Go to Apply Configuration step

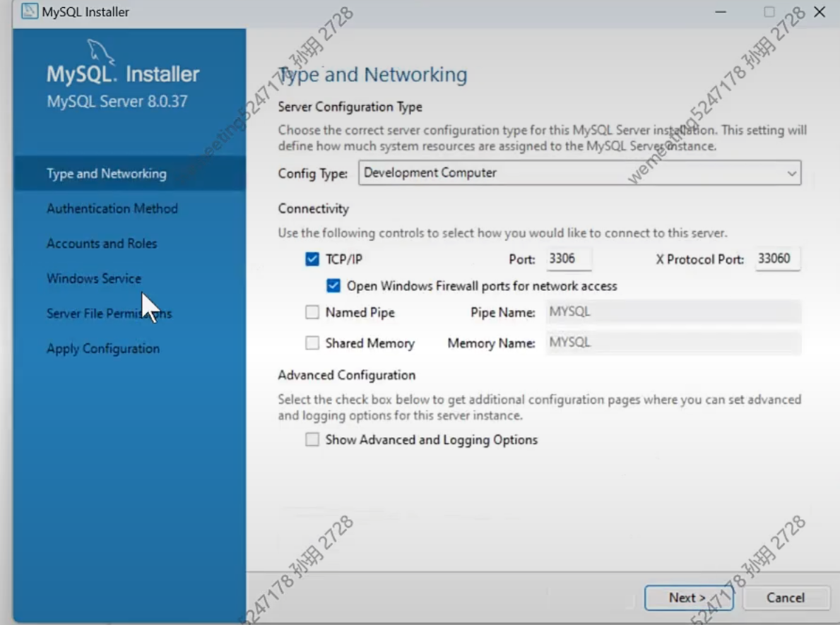pos(103,349)
